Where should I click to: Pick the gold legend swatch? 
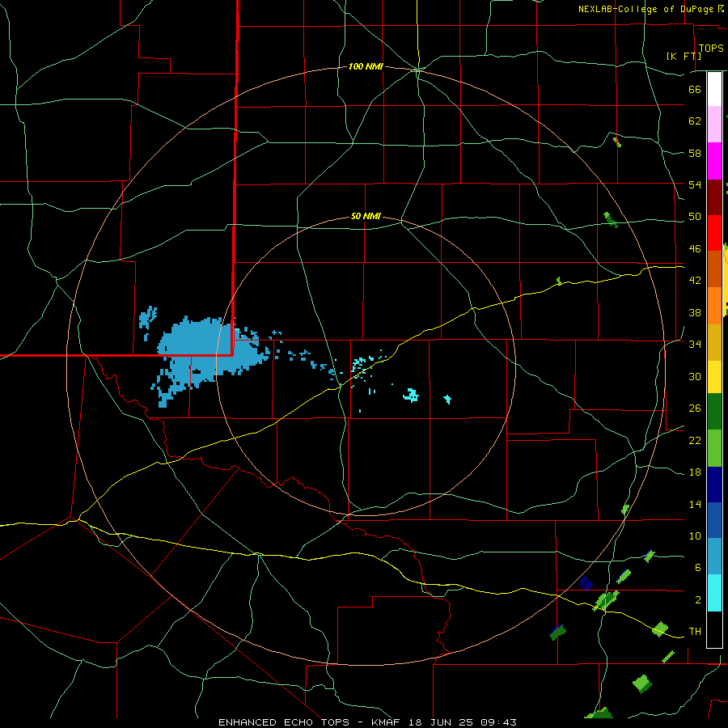coord(714,342)
